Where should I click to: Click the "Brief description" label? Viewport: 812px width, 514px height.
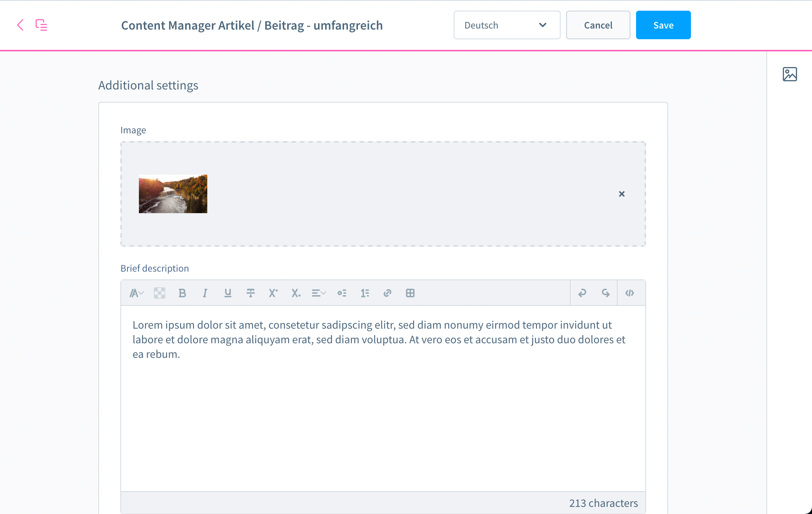pyautogui.click(x=155, y=268)
